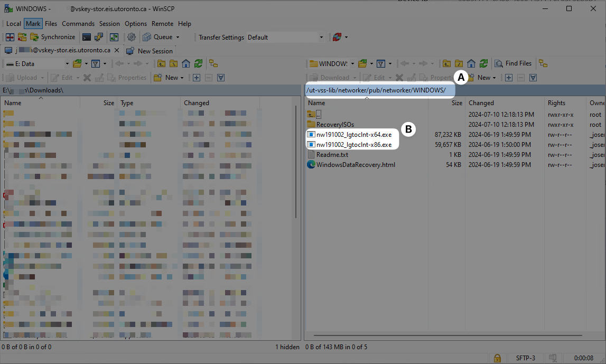Click the remote panel horizontal scrollbar
This screenshot has width=606, height=364.
(x=448, y=335)
